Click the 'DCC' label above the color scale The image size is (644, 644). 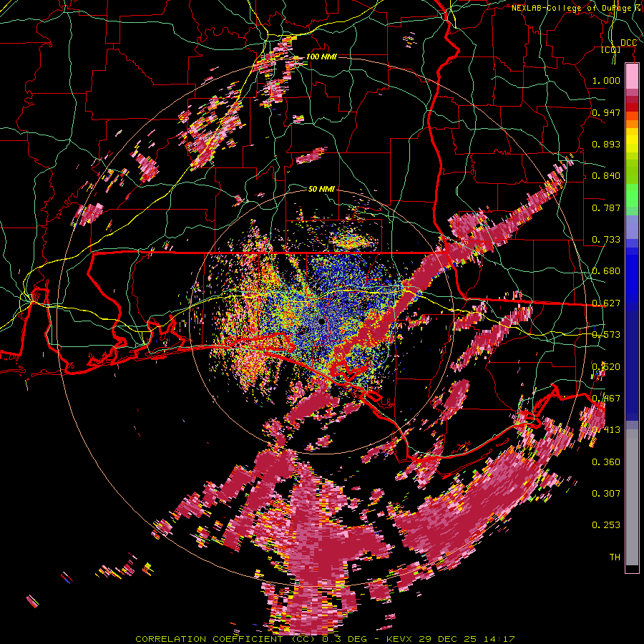[628, 43]
